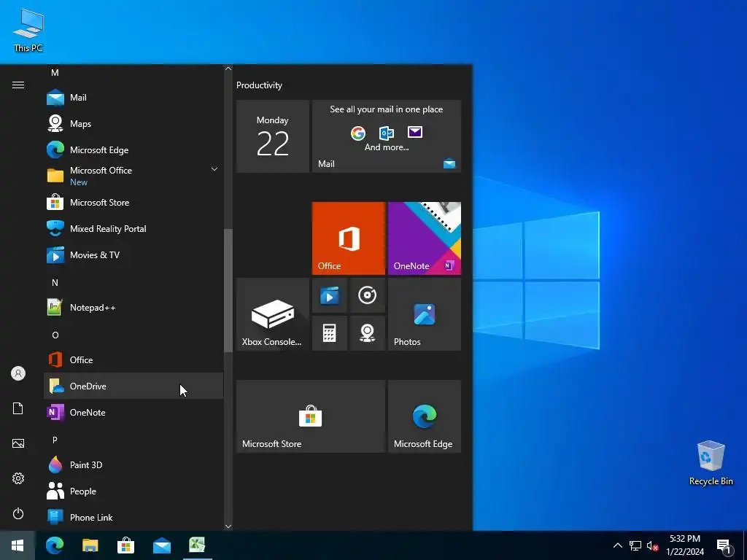Click the Windows Start button
This screenshot has width=747, height=560.
coord(18,545)
